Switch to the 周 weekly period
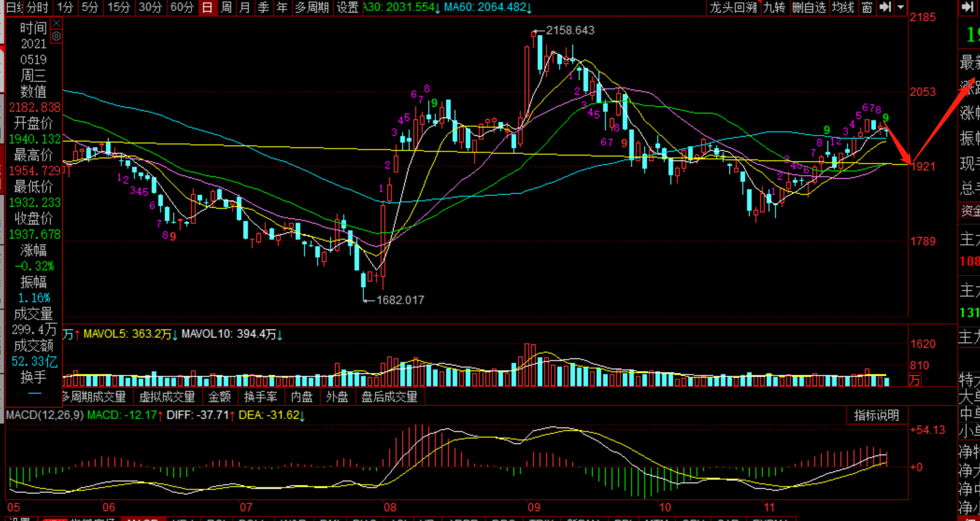 pyautogui.click(x=226, y=7)
